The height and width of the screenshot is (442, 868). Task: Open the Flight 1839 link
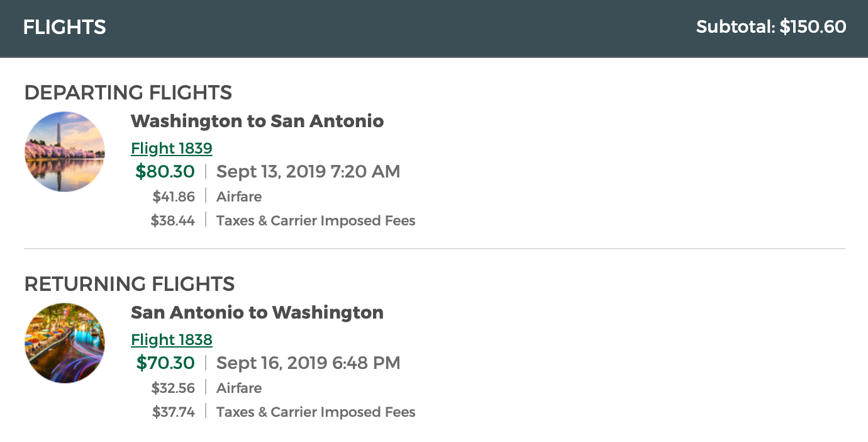172,149
